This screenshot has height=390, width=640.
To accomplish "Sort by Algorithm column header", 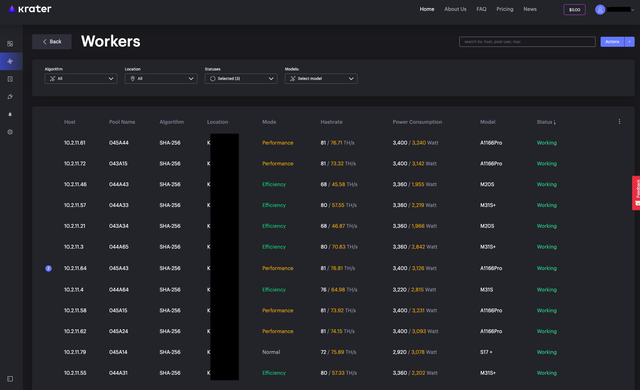I will coord(171,122).
